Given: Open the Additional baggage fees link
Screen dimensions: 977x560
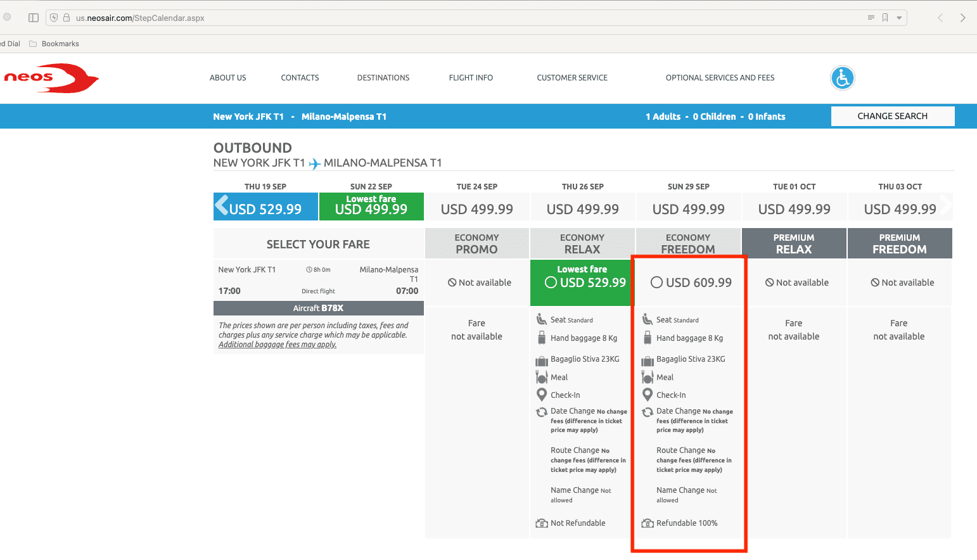Looking at the screenshot, I should pyautogui.click(x=278, y=345).
